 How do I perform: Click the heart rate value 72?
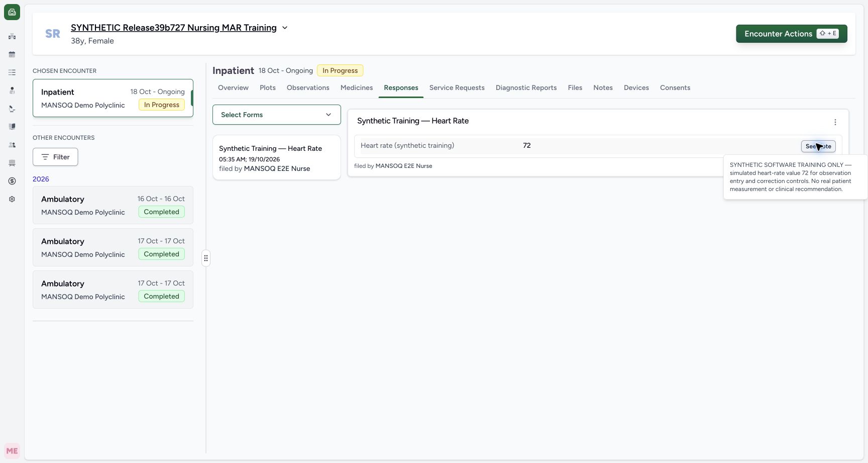tap(527, 145)
